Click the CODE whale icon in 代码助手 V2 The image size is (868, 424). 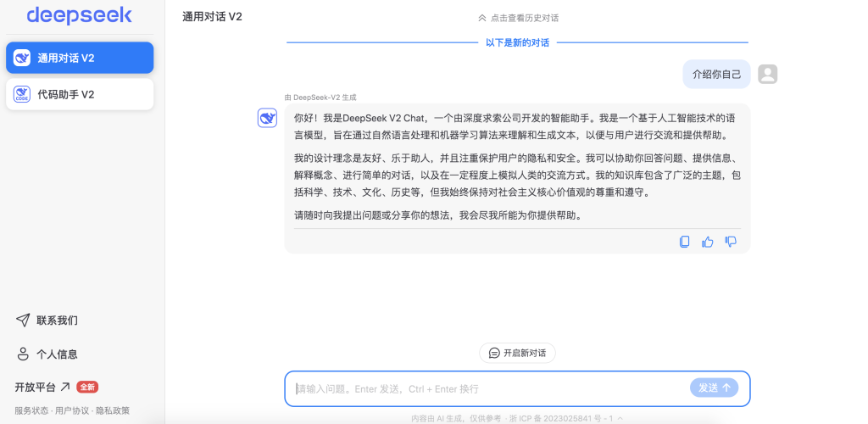(22, 94)
